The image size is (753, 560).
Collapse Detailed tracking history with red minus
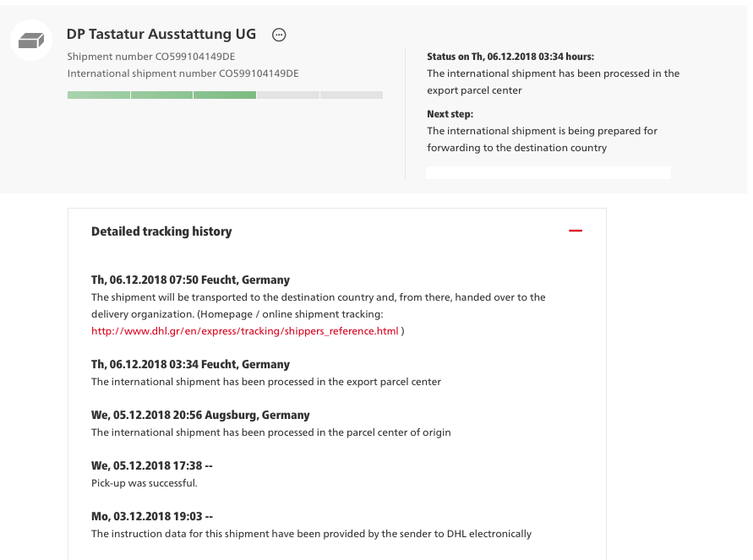[x=576, y=231]
